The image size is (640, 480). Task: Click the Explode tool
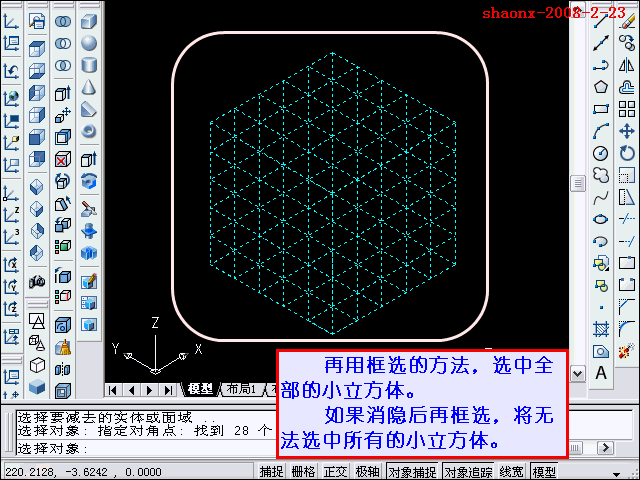click(x=627, y=351)
